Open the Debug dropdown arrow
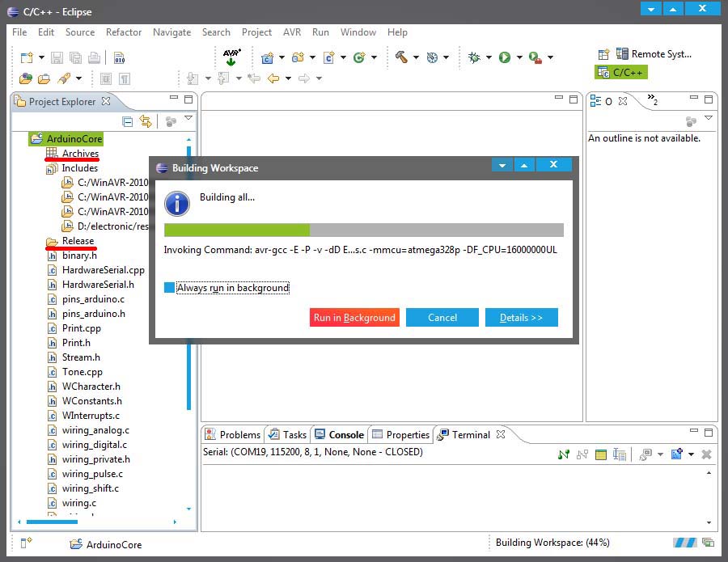The image size is (728, 562). coord(489,57)
